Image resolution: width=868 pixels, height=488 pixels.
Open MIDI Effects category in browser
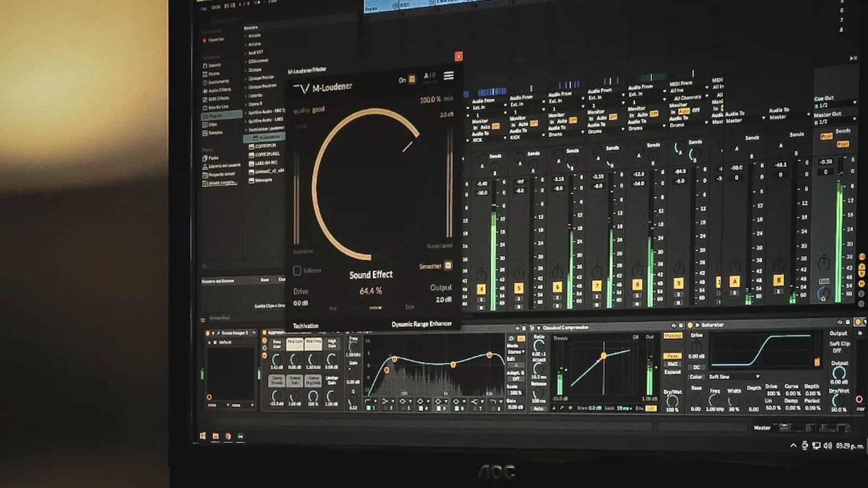tap(216, 99)
